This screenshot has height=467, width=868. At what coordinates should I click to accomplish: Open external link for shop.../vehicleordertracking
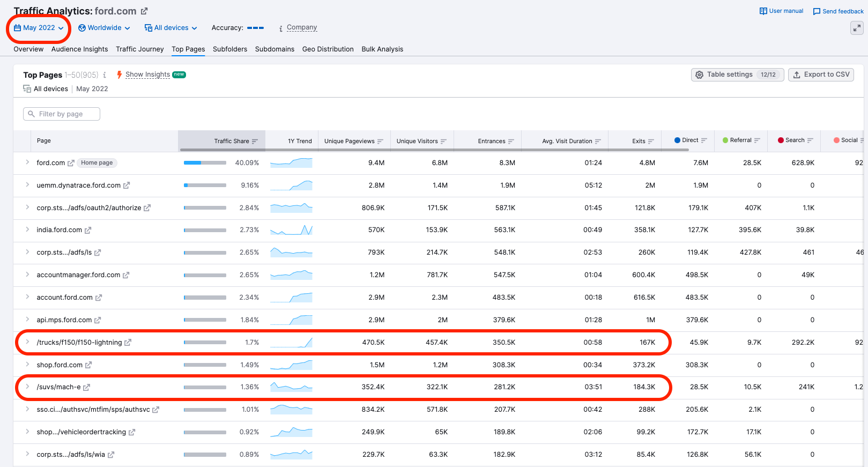pos(132,432)
